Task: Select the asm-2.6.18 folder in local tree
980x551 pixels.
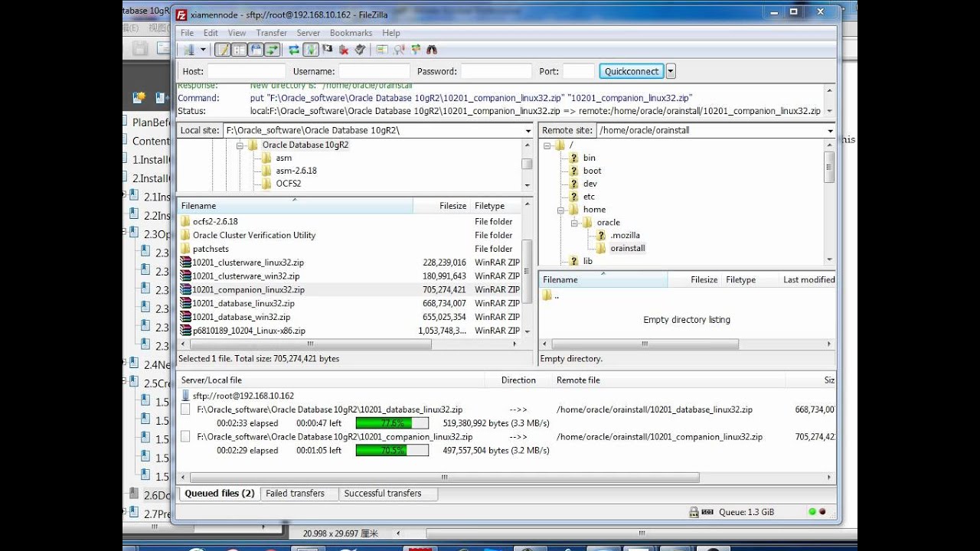Action: 296,171
